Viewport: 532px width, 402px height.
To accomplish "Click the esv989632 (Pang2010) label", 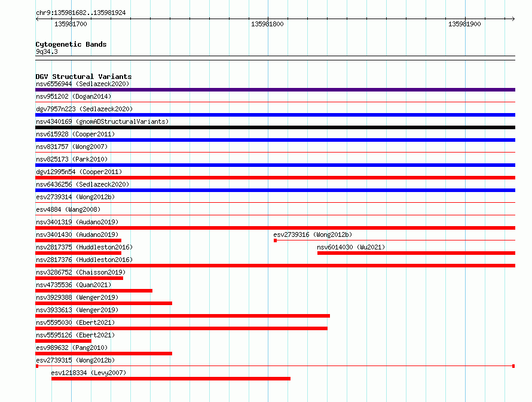I will tap(72, 348).
